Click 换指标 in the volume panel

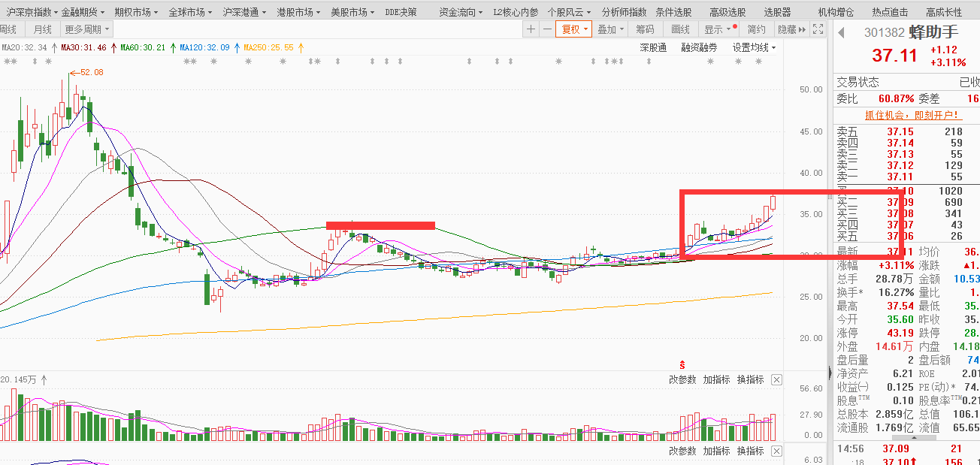(750, 379)
